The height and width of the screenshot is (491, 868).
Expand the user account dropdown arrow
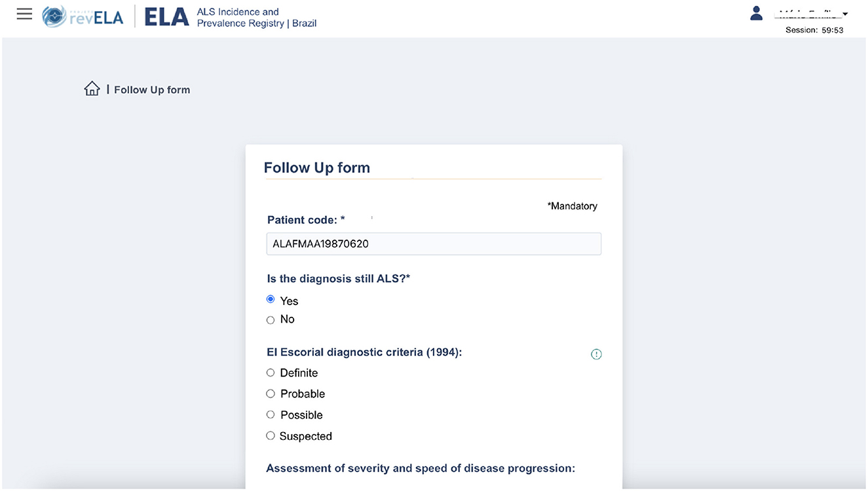[845, 14]
